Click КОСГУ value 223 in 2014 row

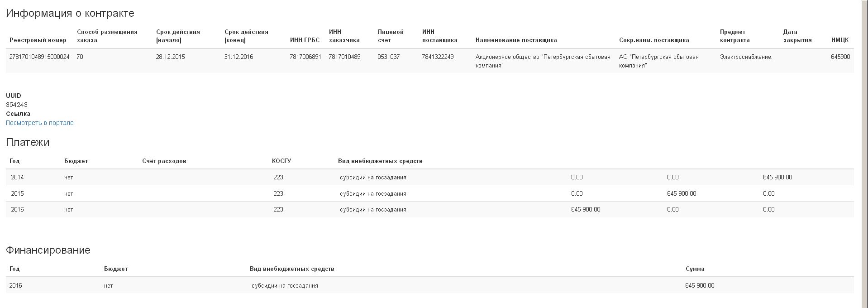pyautogui.click(x=278, y=177)
